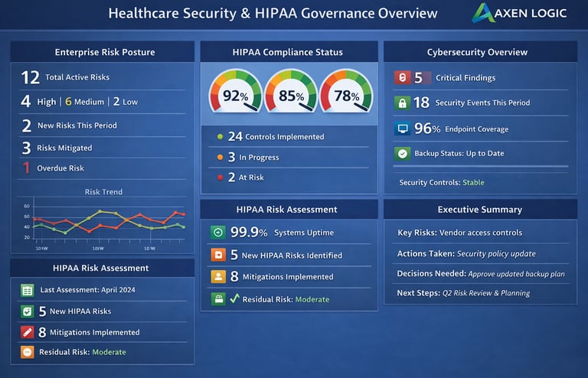
Task: Click the orange New HIPAA Risks Identified icon
Action: (x=218, y=255)
